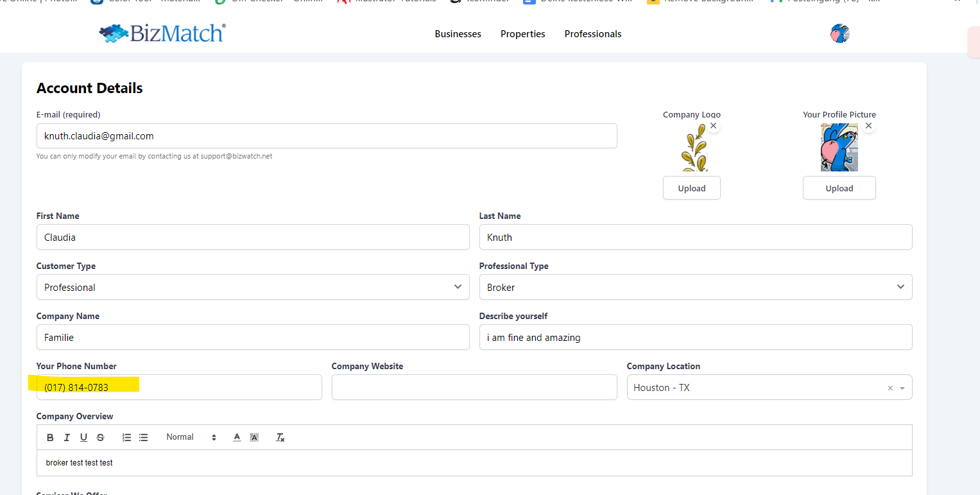
Task: Insert a numbered list in Company Overview
Action: click(126, 437)
